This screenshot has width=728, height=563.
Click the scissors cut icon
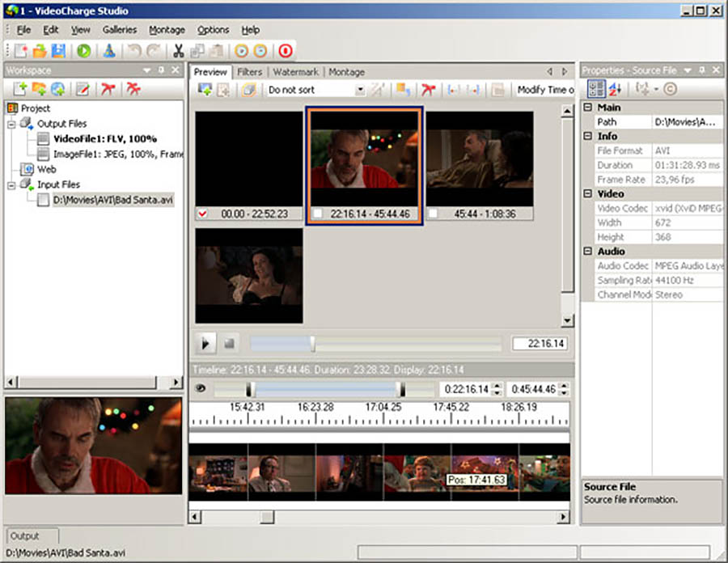point(180,51)
